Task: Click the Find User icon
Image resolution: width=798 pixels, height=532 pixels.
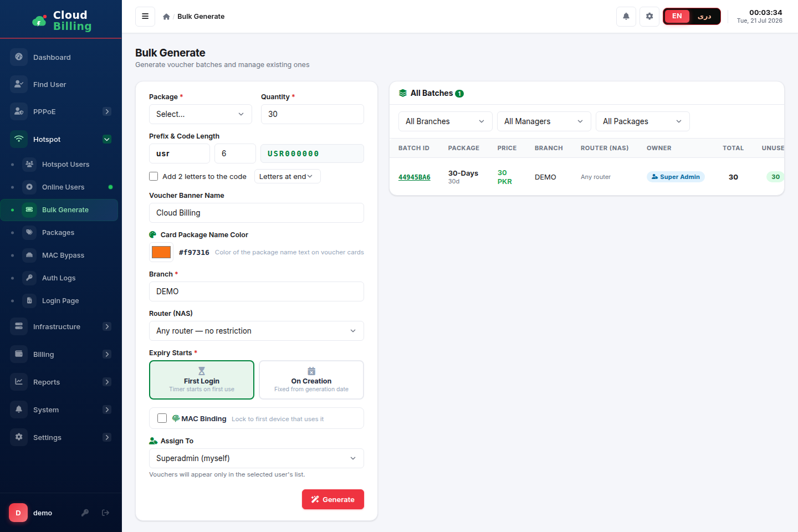Action: [19, 84]
